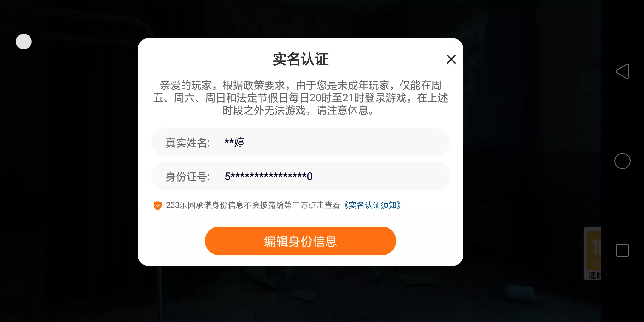
Task: Click the masked name value **婷
Action: (x=234, y=142)
